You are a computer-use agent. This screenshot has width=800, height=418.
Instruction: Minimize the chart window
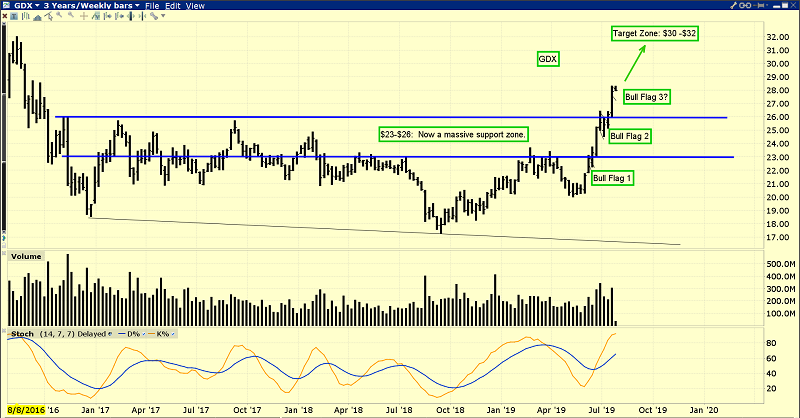776,7
